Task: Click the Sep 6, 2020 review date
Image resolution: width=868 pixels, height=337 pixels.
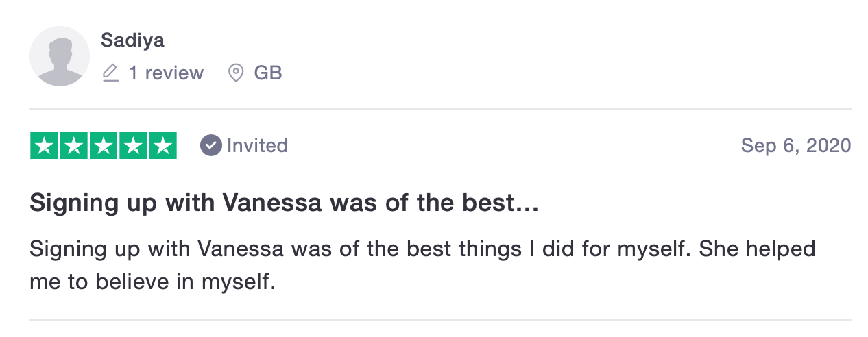Action: pyautogui.click(x=795, y=145)
